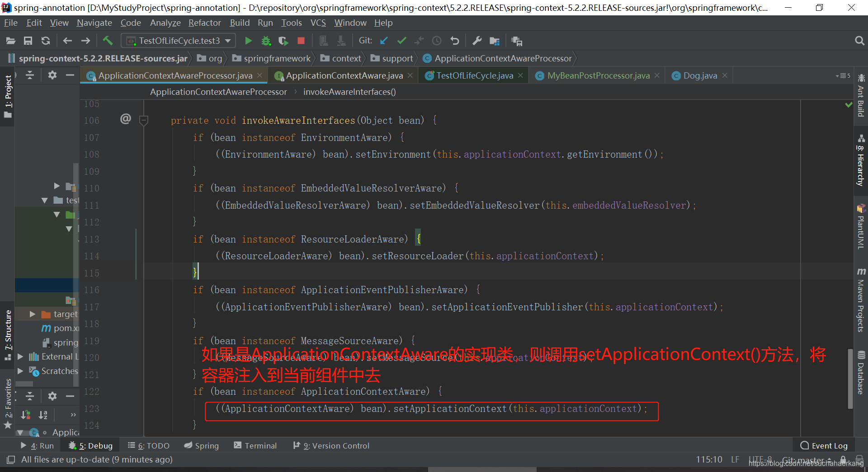Viewport: 868px width, 472px height.
Task: Open the File menu
Action: [x=10, y=23]
